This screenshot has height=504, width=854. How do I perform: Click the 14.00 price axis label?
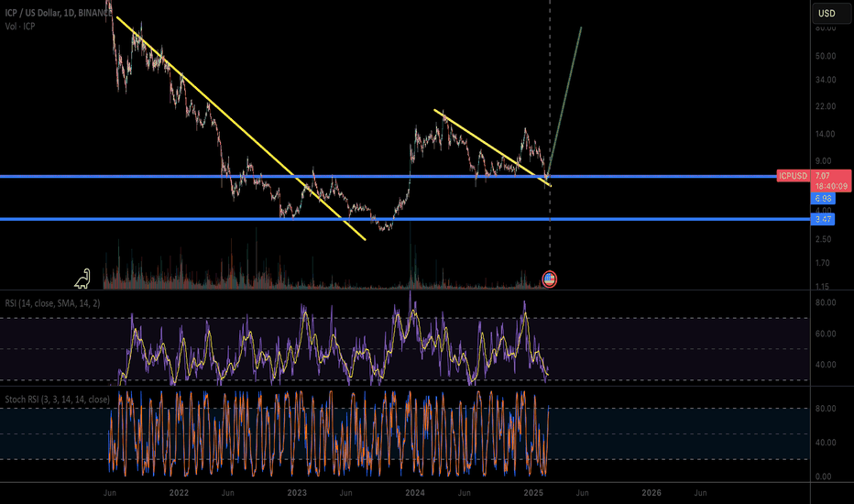coord(826,134)
